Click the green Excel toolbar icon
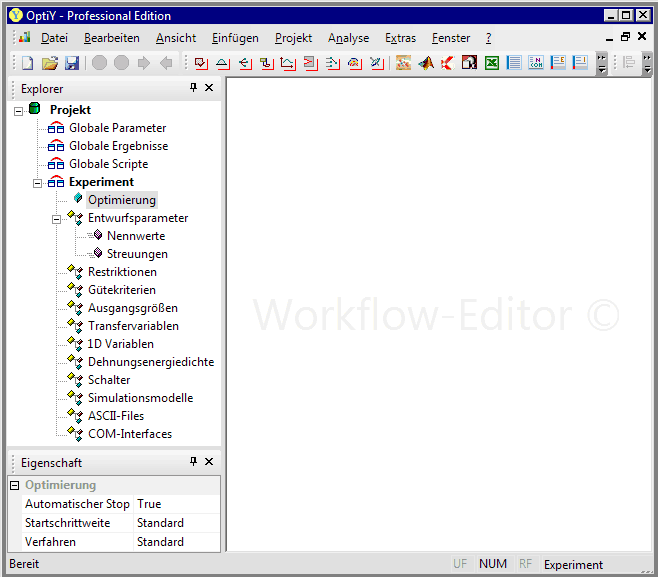 coord(492,63)
